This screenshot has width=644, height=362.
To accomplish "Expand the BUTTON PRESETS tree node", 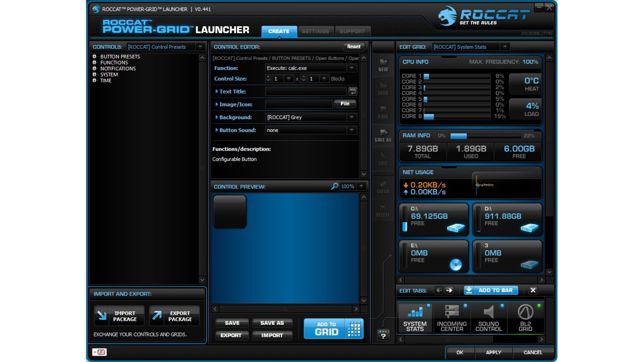I will [x=94, y=57].
